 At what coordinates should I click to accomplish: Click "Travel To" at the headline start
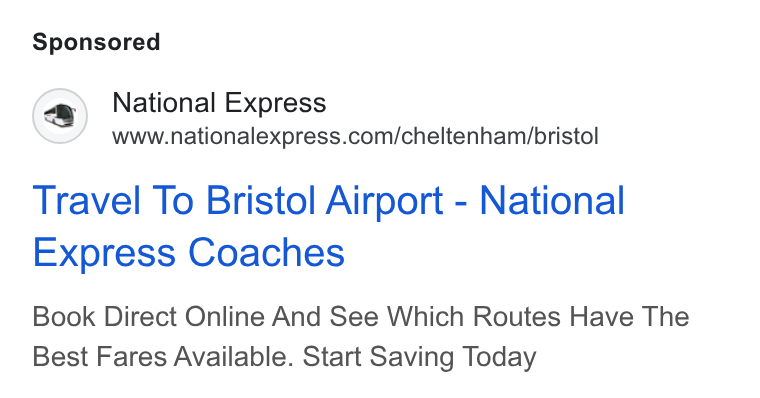[113, 200]
